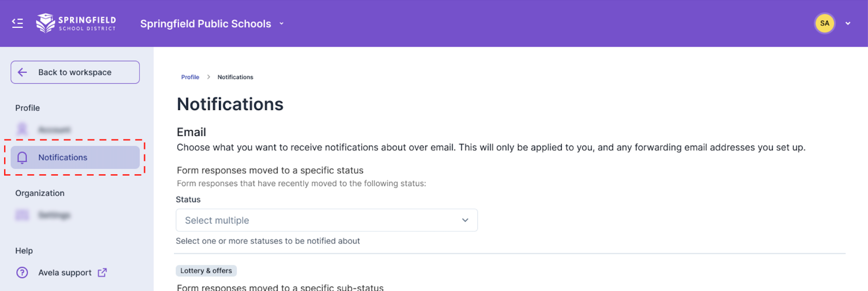Click inside the Status selection field
This screenshot has width=868, height=291.
(317, 220)
